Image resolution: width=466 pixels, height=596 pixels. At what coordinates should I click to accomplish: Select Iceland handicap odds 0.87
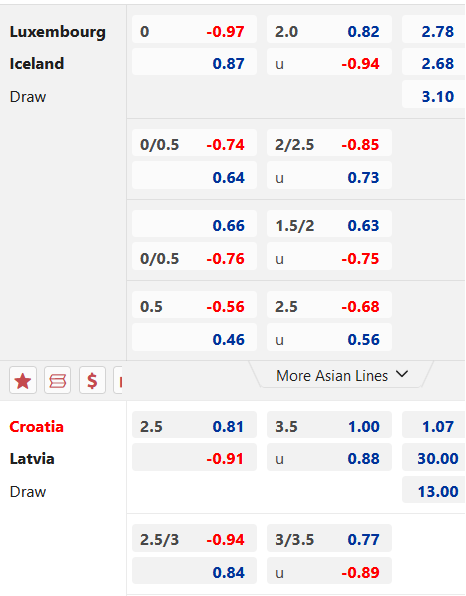click(194, 63)
